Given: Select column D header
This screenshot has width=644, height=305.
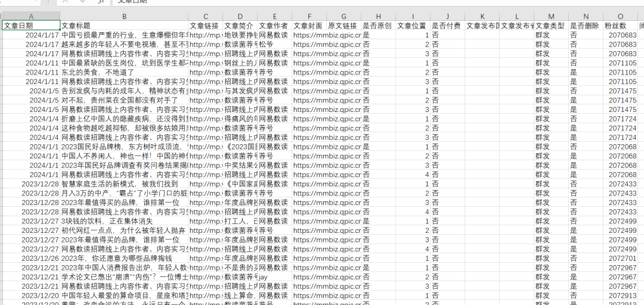Looking at the screenshot, I should pyautogui.click(x=240, y=17).
